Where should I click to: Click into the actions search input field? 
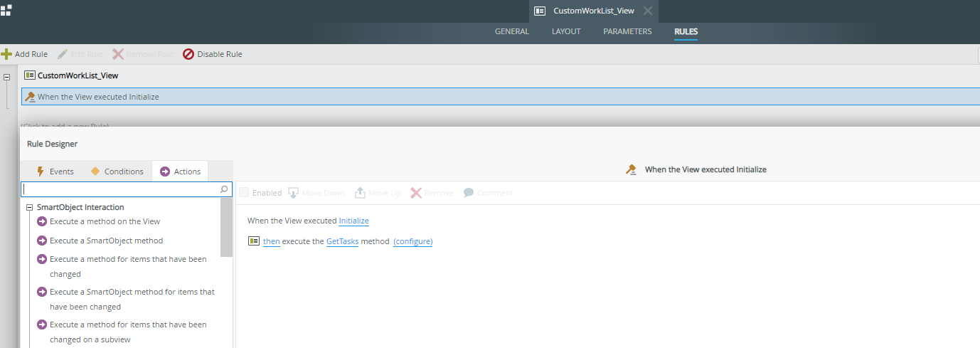click(x=119, y=189)
